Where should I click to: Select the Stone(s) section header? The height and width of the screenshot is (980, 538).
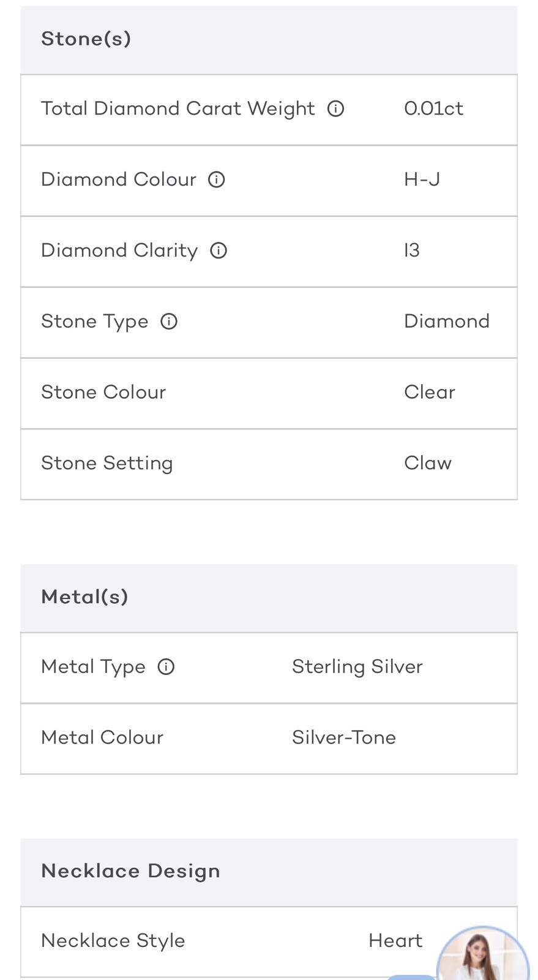click(269, 40)
